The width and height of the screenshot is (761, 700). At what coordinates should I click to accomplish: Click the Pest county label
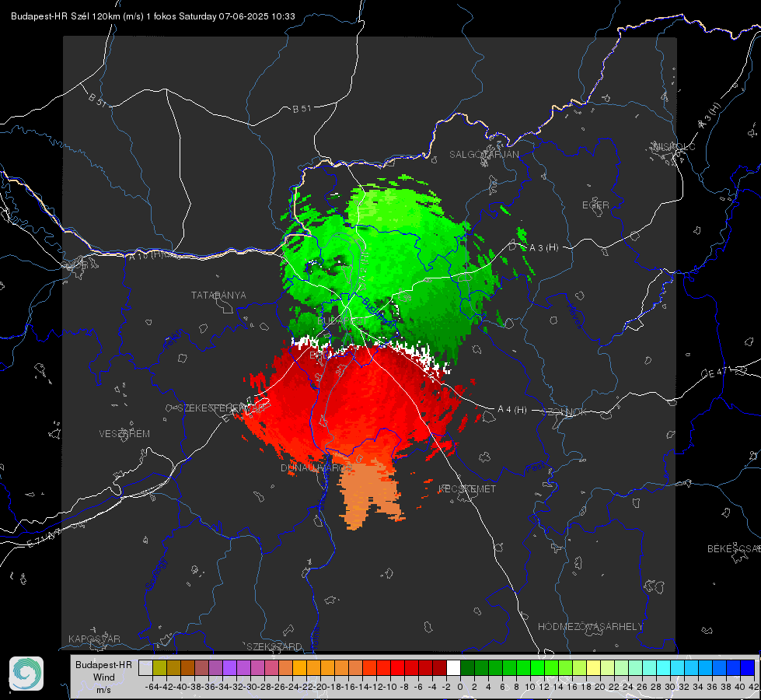tap(534, 467)
